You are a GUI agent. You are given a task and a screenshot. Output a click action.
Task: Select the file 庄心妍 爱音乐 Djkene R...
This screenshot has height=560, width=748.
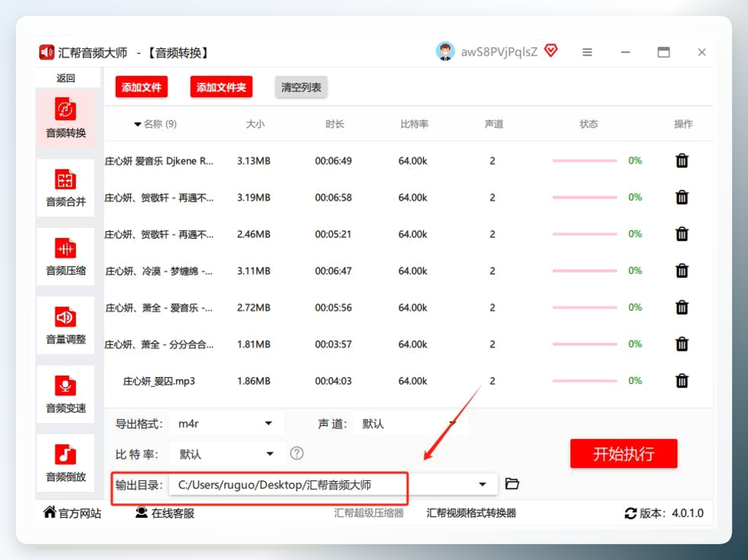click(159, 161)
